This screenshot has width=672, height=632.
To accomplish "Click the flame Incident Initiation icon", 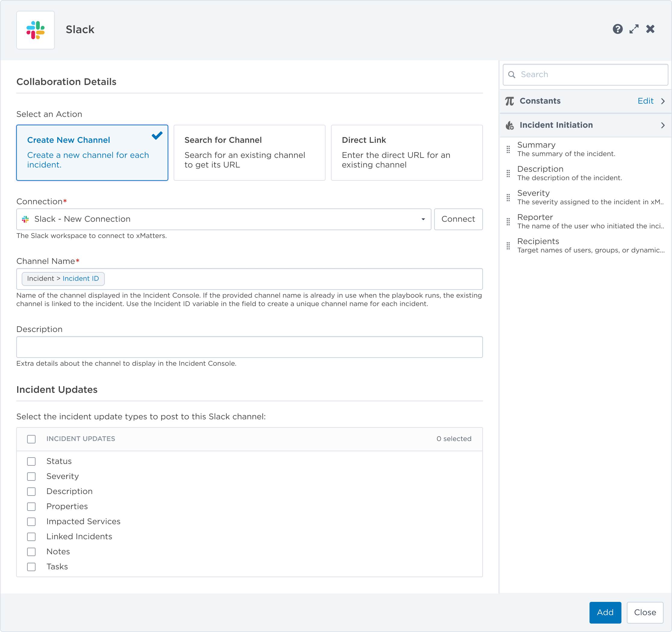I will (510, 125).
